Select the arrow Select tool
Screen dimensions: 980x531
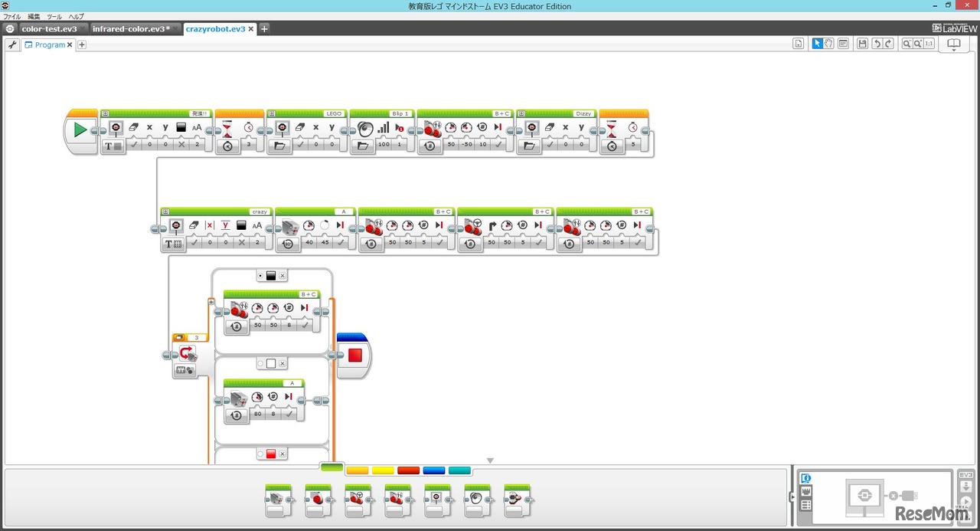point(817,44)
